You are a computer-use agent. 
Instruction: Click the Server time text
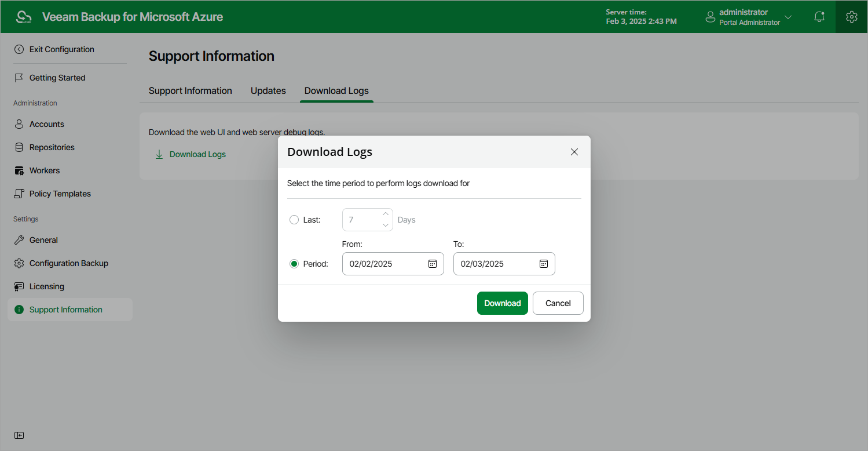coord(641,17)
